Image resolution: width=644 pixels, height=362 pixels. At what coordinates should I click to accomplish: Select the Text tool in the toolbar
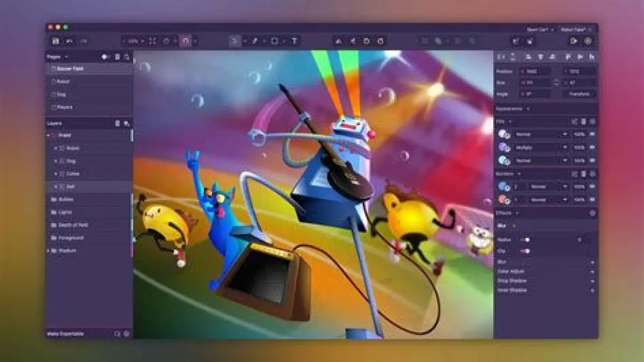click(295, 41)
